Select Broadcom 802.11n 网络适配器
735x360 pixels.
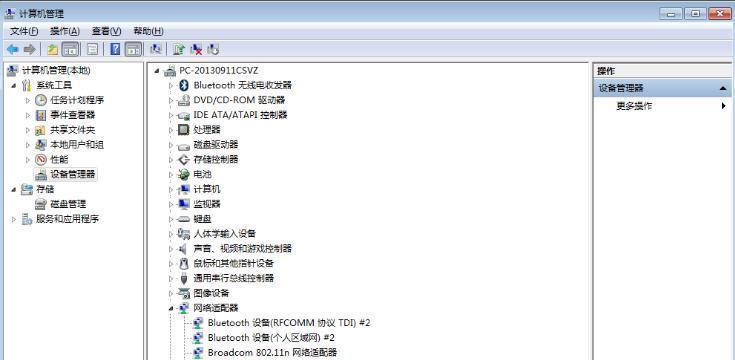pos(272,352)
